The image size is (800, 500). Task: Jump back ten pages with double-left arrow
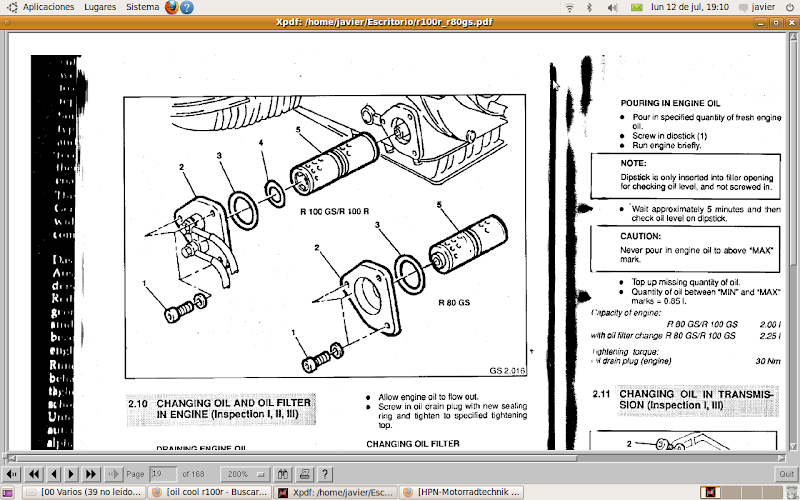(34, 474)
